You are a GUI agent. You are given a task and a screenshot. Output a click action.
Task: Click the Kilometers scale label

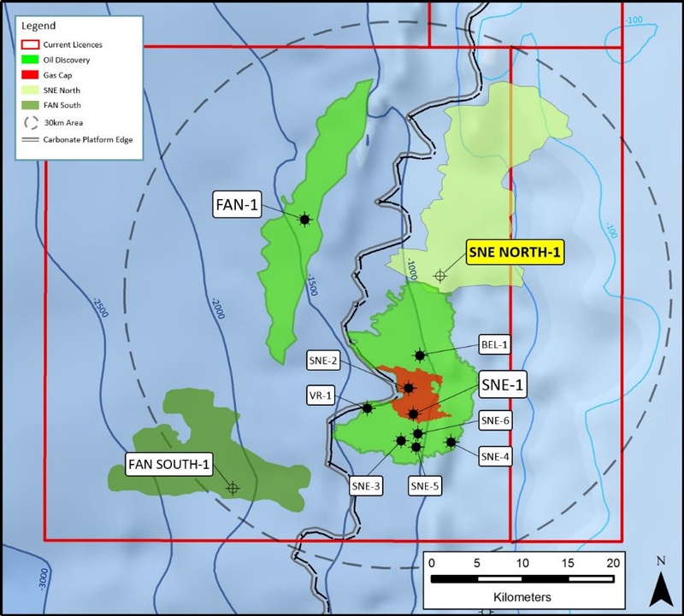click(522, 597)
